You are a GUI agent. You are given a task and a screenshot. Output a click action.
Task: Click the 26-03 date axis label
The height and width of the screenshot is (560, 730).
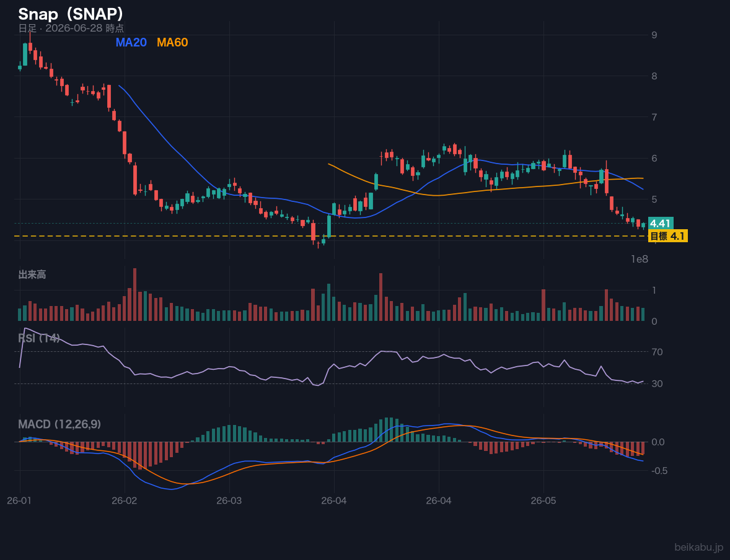[x=229, y=501]
